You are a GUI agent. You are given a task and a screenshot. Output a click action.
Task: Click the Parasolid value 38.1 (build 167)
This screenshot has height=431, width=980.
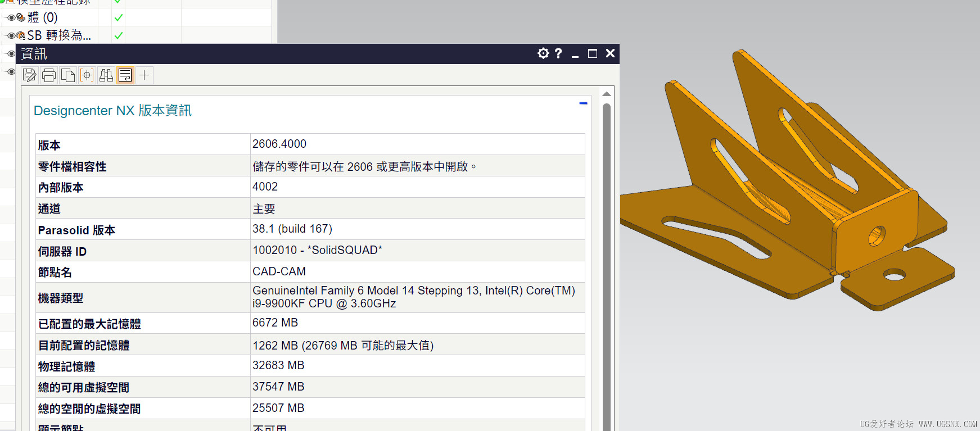tap(292, 229)
